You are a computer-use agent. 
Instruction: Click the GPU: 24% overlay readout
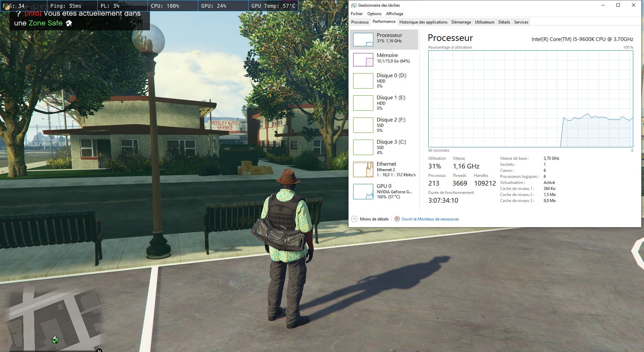(x=214, y=6)
